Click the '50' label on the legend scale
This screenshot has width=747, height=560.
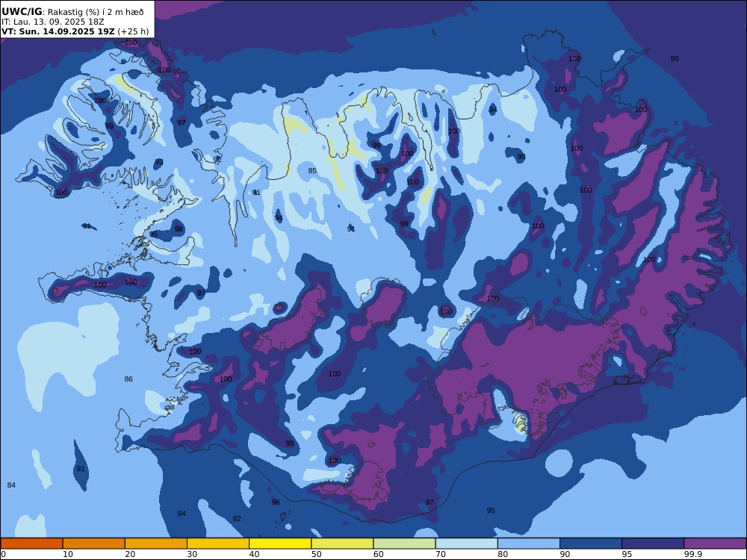[316, 554]
